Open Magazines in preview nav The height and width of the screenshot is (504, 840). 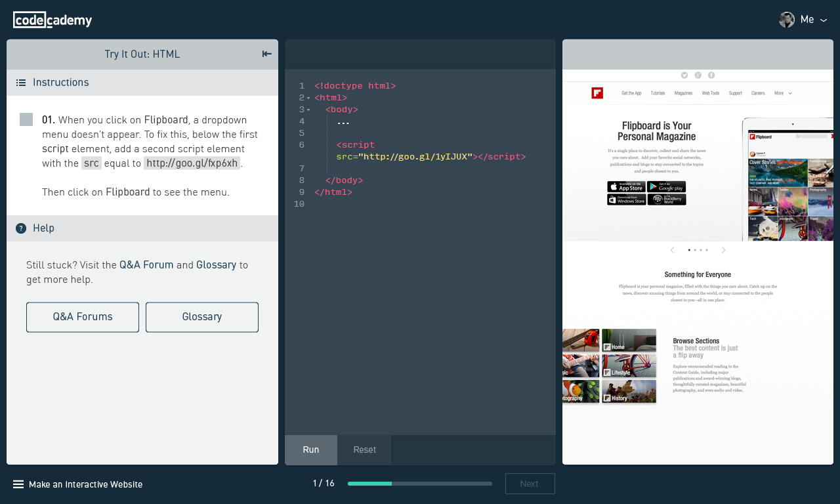click(x=683, y=93)
